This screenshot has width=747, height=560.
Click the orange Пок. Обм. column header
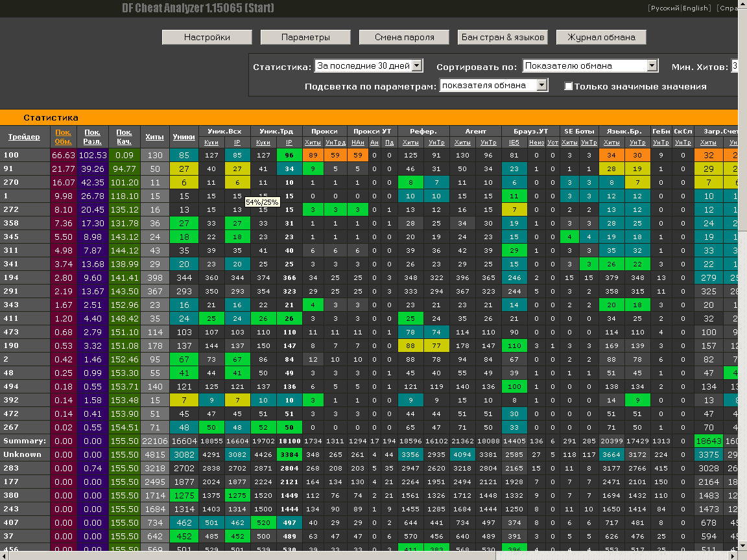(x=63, y=137)
